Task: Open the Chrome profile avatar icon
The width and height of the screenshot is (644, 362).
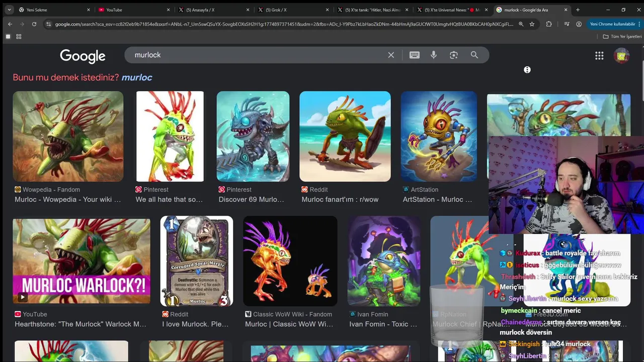Action: click(579, 24)
